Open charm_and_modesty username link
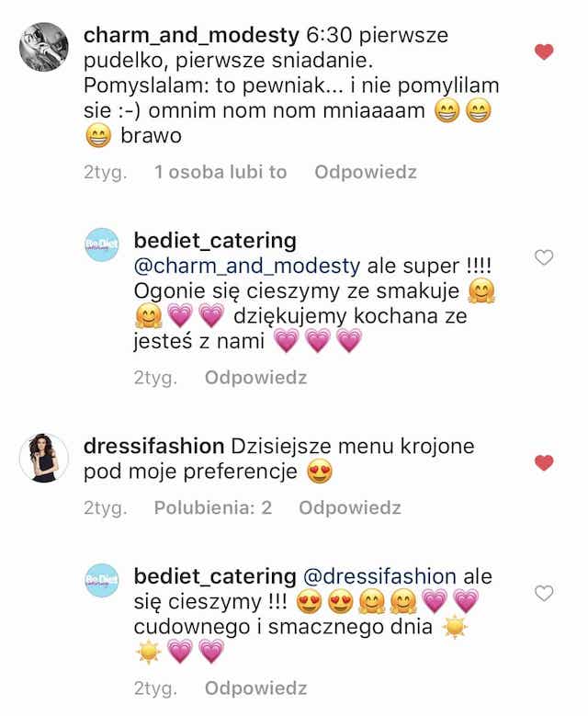The width and height of the screenshot is (588, 716). 191,35
